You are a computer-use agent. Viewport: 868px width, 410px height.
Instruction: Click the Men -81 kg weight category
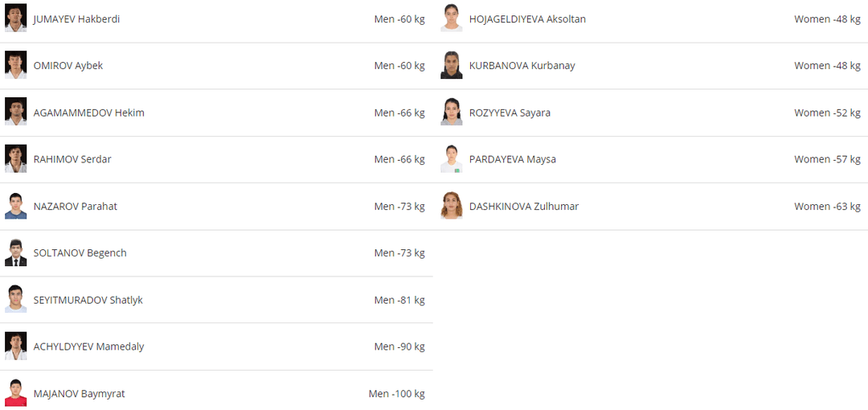[x=399, y=300]
